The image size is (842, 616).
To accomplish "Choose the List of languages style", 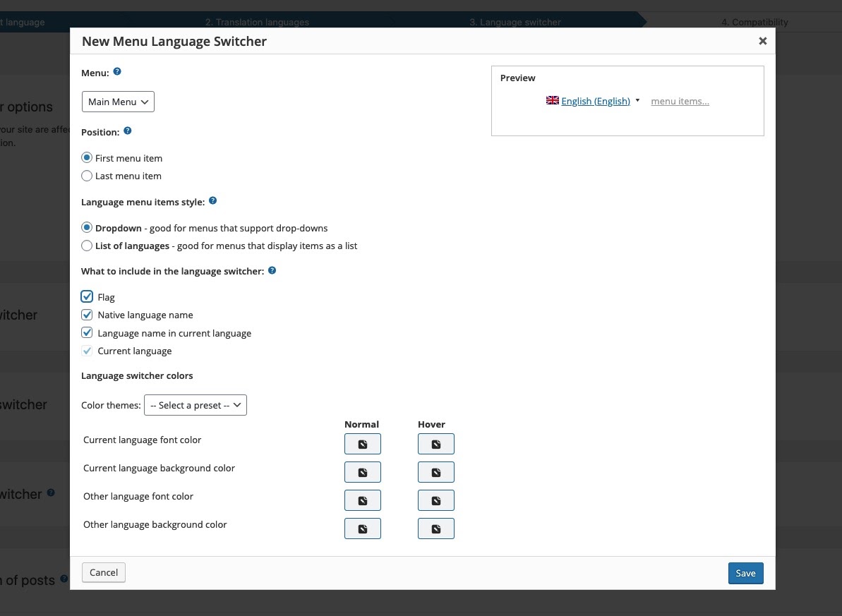I will pyautogui.click(x=87, y=246).
